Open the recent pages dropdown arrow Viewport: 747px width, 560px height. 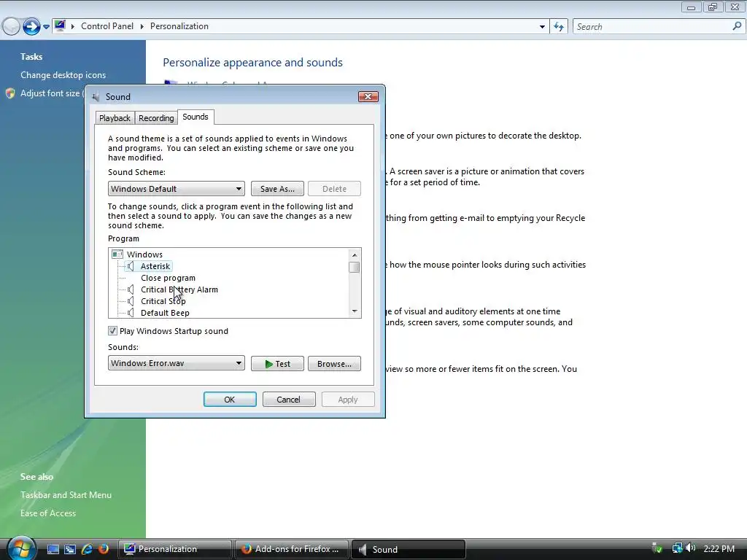coord(46,27)
